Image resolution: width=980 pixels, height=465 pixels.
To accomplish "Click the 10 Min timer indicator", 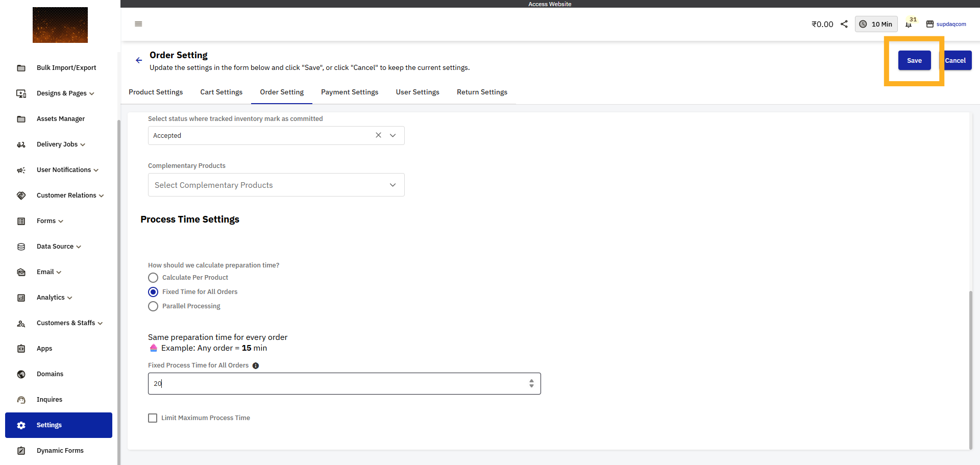I will point(876,24).
